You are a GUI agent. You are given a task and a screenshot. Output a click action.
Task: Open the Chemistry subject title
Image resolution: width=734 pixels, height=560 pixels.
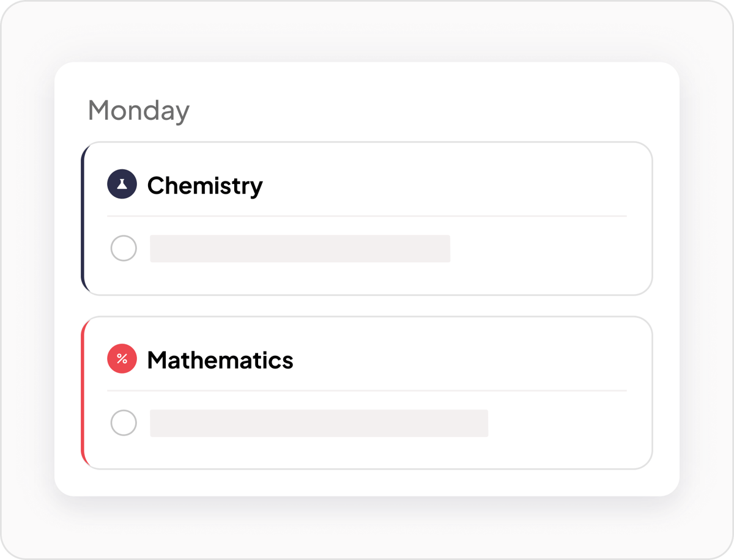pyautogui.click(x=205, y=185)
